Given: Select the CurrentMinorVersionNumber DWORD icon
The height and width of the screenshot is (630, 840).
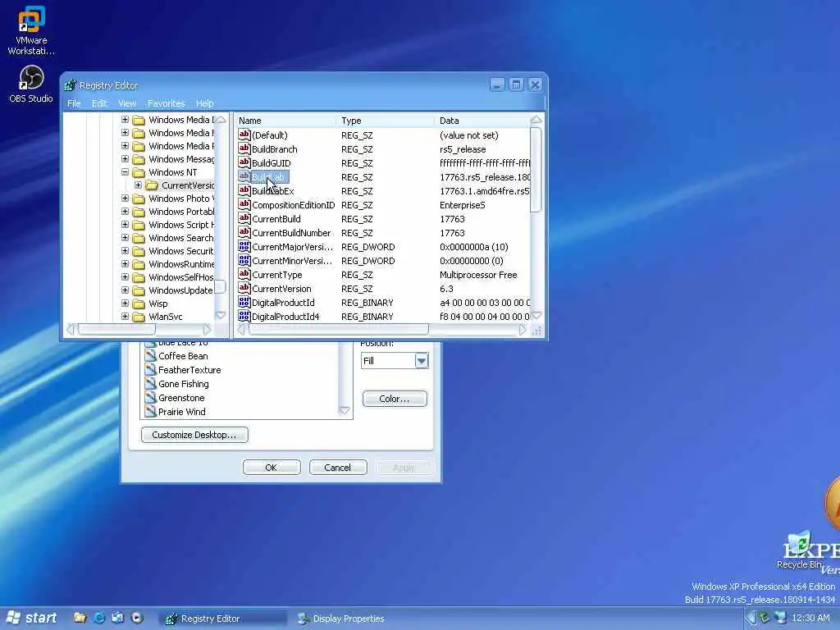Looking at the screenshot, I should 244,260.
